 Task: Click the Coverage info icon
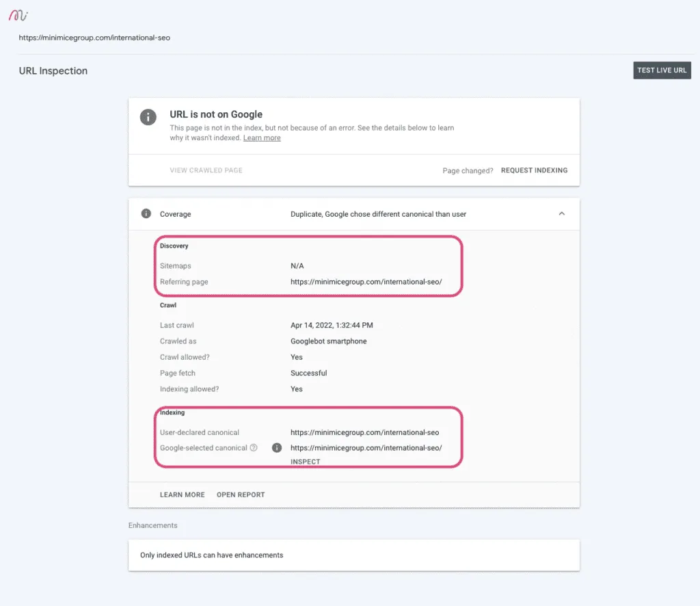146,213
